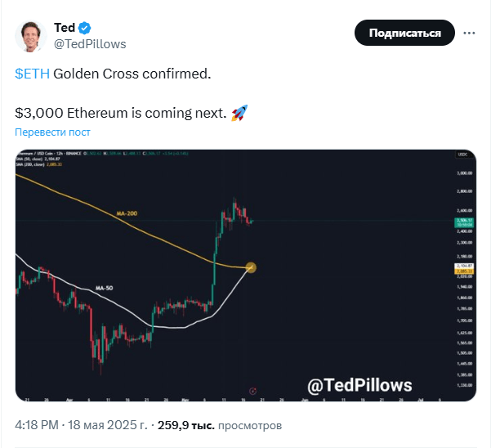Click the display name Ted

tap(65, 28)
